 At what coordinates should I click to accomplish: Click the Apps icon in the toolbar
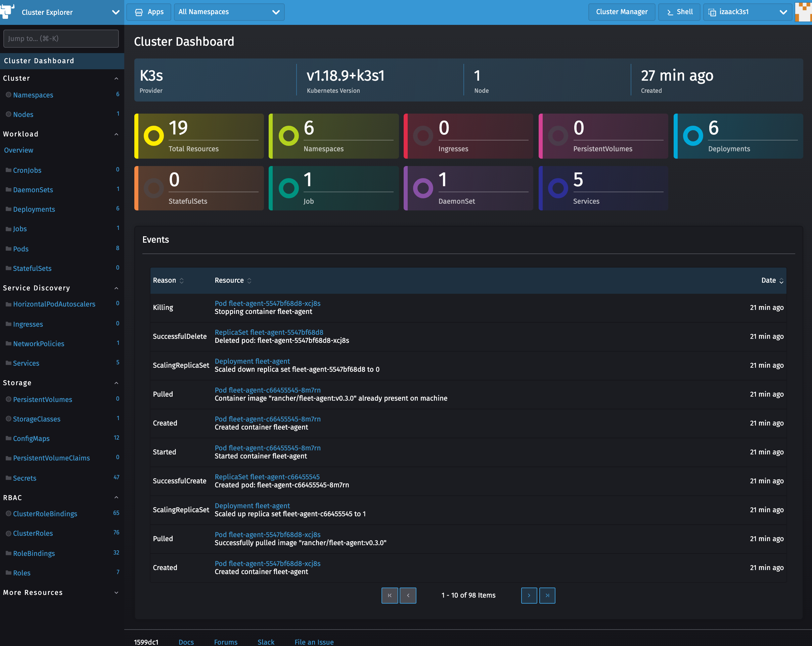coord(139,12)
